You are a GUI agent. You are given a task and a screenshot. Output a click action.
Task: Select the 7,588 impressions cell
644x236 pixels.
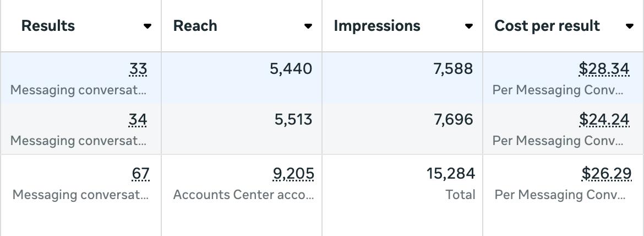[x=453, y=69]
